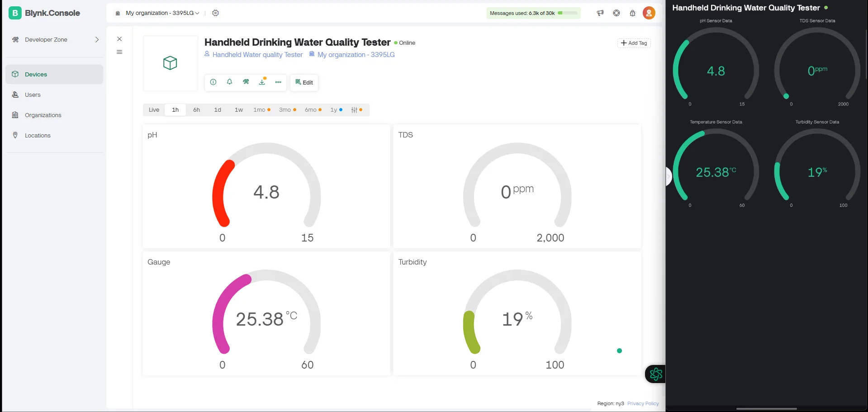Click the TDS widget title
The width and height of the screenshot is (868, 412).
point(406,135)
